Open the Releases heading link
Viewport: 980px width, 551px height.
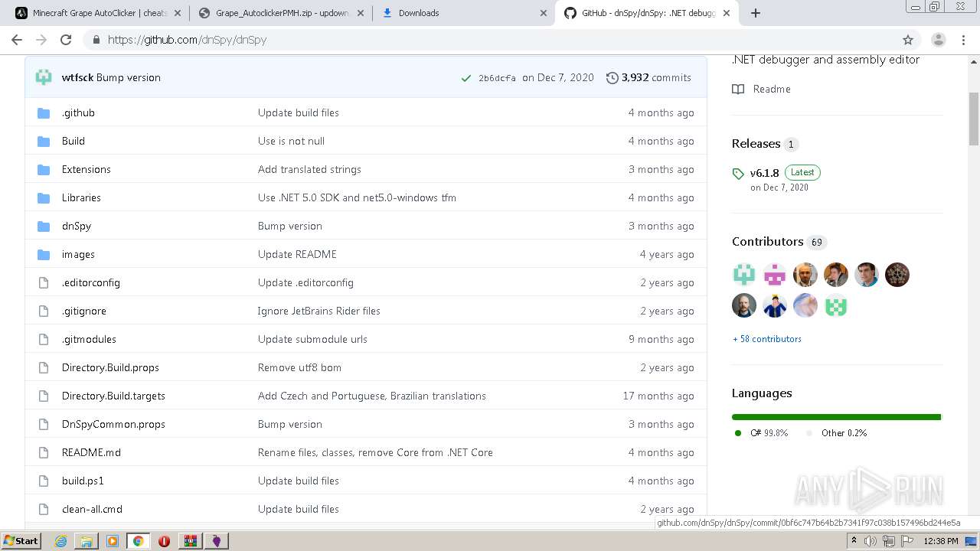click(756, 144)
